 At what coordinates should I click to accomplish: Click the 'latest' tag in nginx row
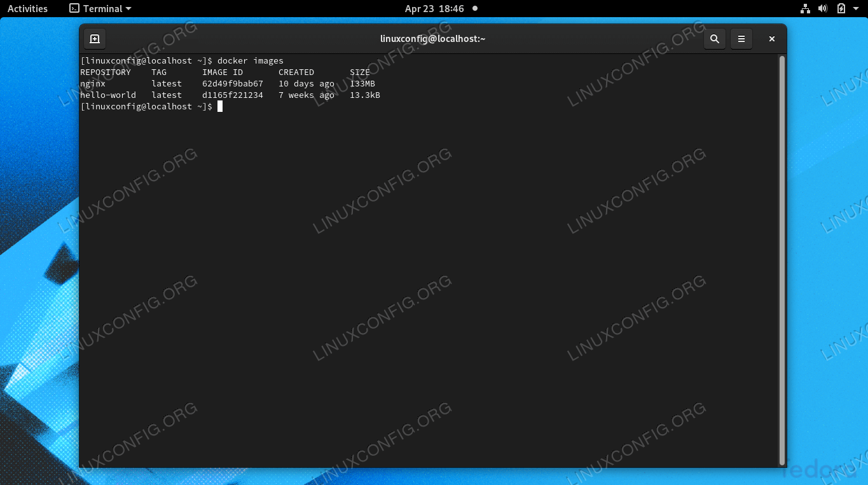click(167, 84)
